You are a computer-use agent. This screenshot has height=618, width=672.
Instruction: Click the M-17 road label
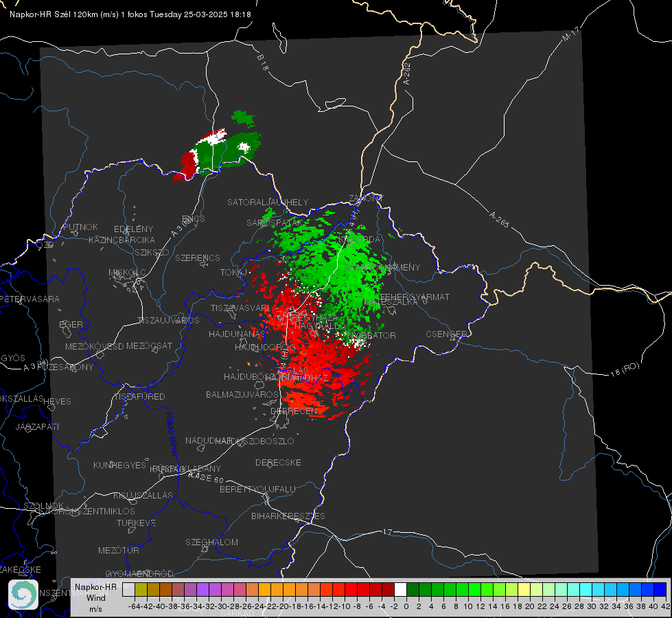(571, 34)
